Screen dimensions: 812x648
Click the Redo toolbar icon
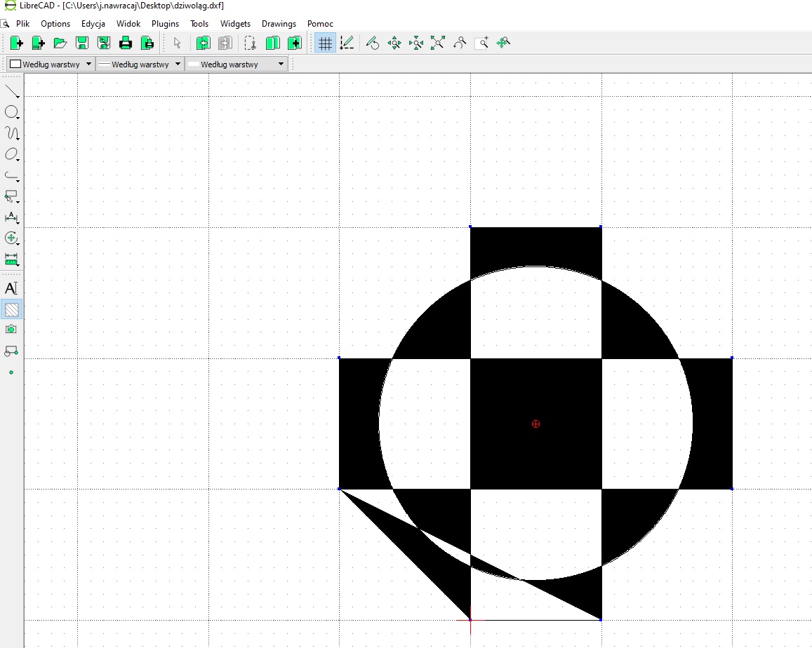coord(225,43)
